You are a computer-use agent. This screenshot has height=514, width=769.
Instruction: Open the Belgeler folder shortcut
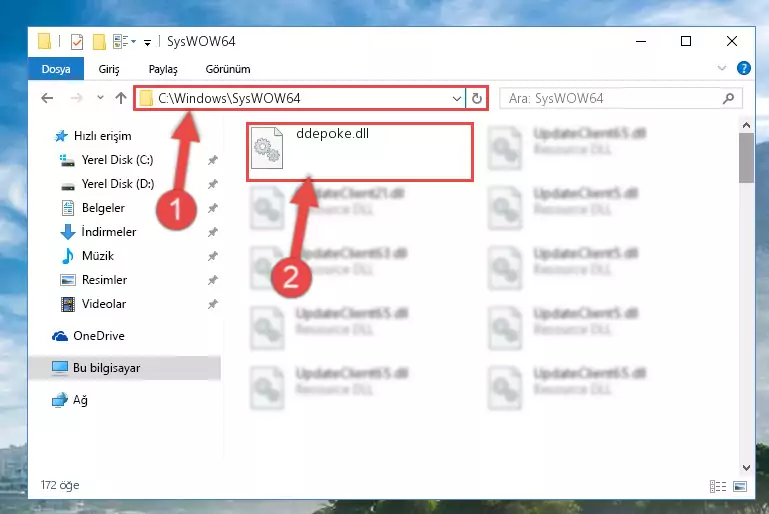click(x=103, y=208)
